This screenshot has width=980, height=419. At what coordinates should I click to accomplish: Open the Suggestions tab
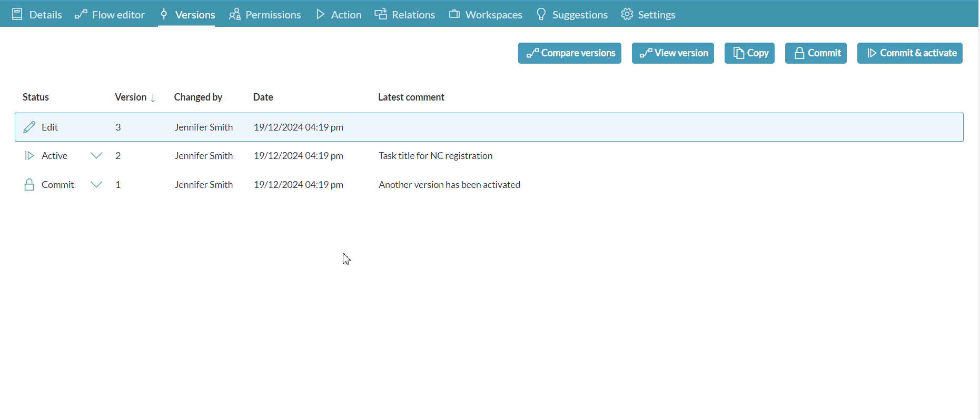(x=572, y=15)
